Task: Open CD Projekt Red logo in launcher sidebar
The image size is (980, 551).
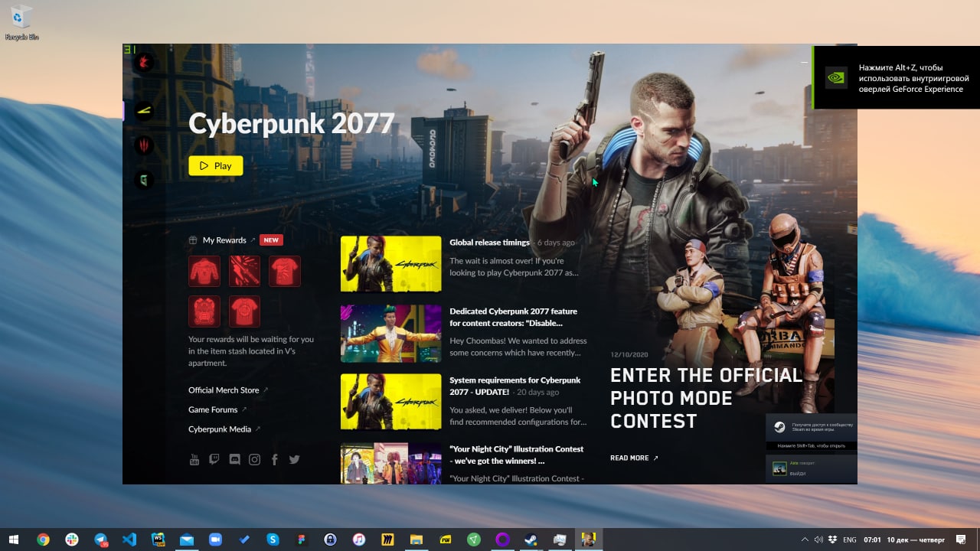Action: coord(143,63)
